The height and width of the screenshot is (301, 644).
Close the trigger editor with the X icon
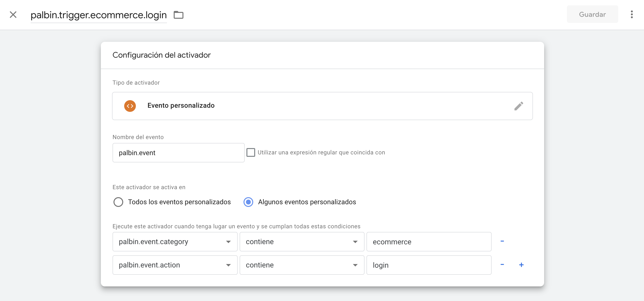click(x=13, y=15)
